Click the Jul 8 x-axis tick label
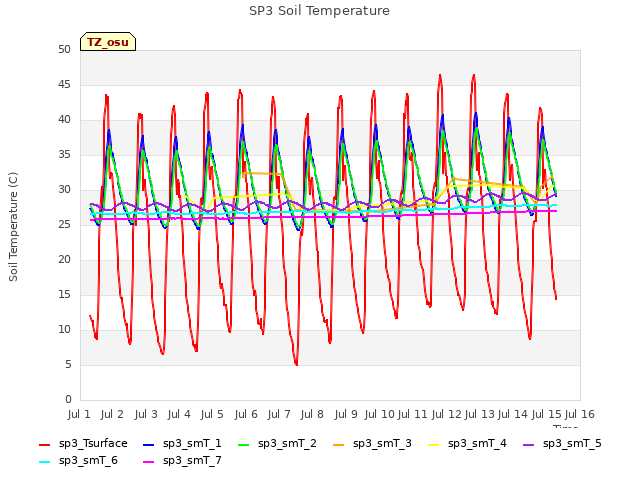 coord(312,414)
